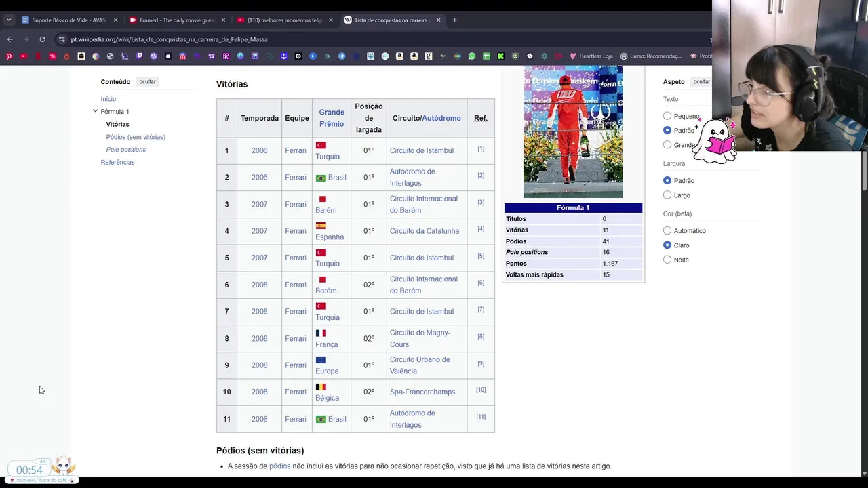
Task: Open the Pinterest bookmark icon
Action: point(9,56)
